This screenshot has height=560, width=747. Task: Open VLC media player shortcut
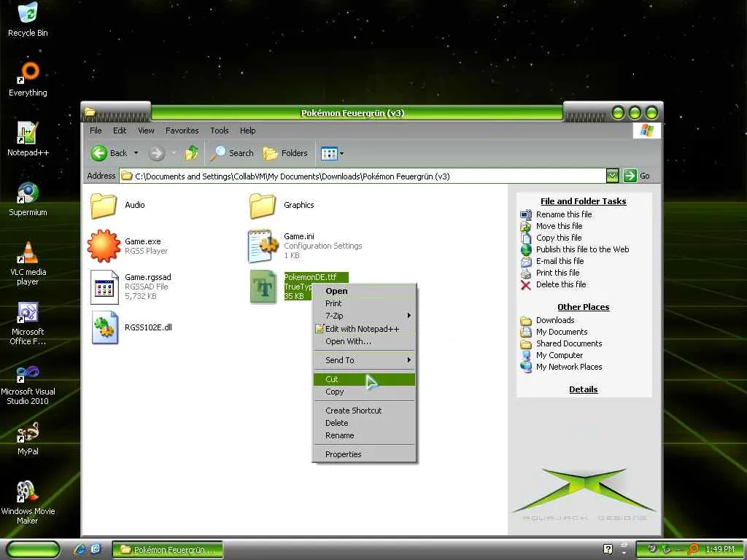coord(28,263)
